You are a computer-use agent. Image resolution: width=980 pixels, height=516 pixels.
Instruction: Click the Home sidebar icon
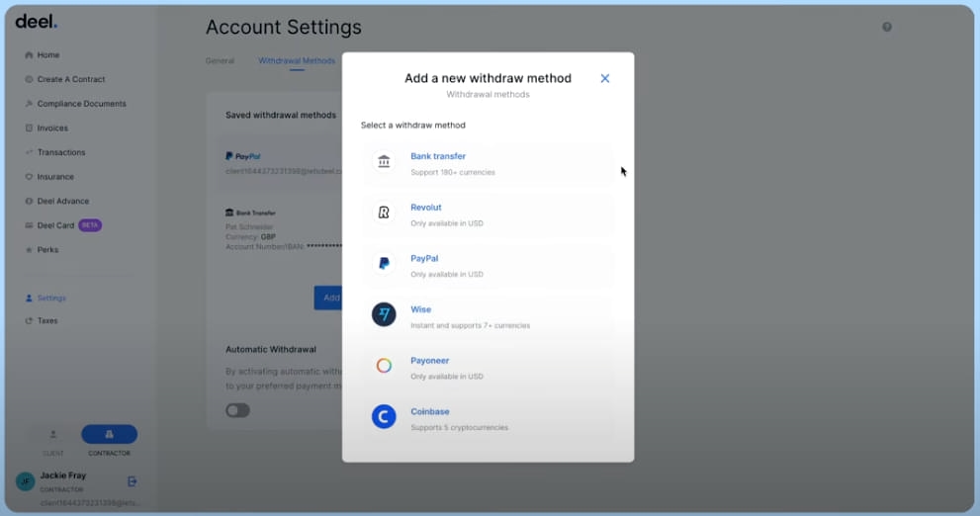click(29, 55)
